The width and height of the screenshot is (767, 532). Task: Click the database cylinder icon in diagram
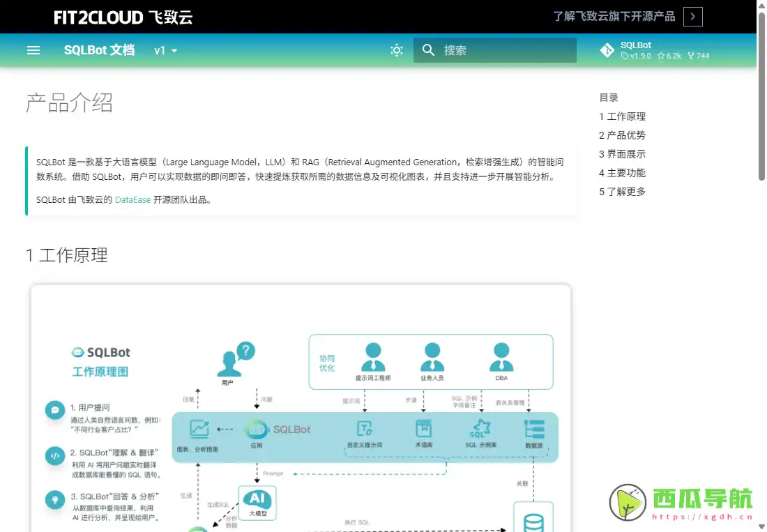(533, 522)
